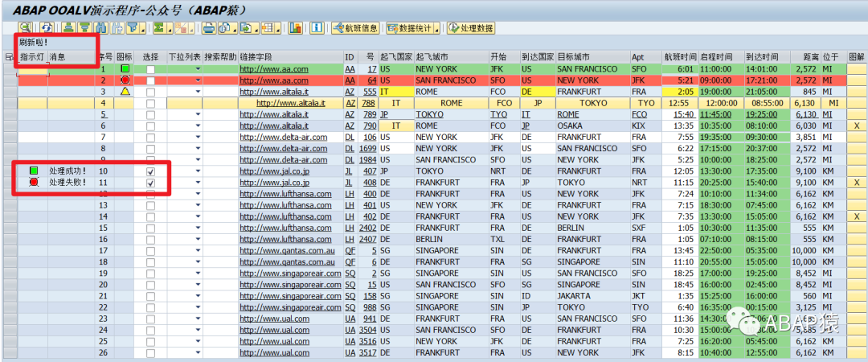Viewport: 868px width, 362px height.
Task: Tick the 选择 checkbox in row 1
Action: point(150,69)
